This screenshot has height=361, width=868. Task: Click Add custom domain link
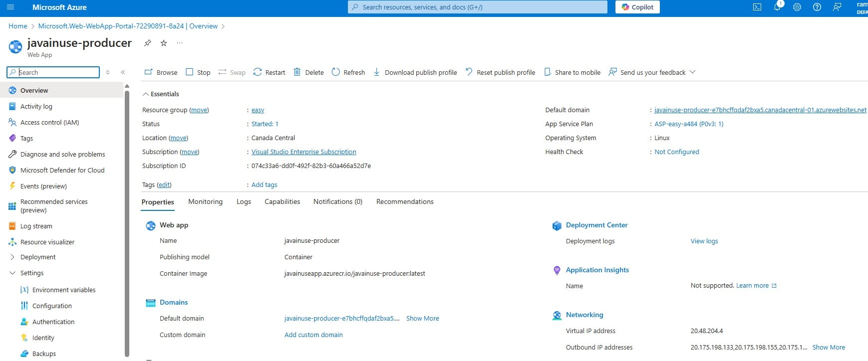click(x=313, y=335)
